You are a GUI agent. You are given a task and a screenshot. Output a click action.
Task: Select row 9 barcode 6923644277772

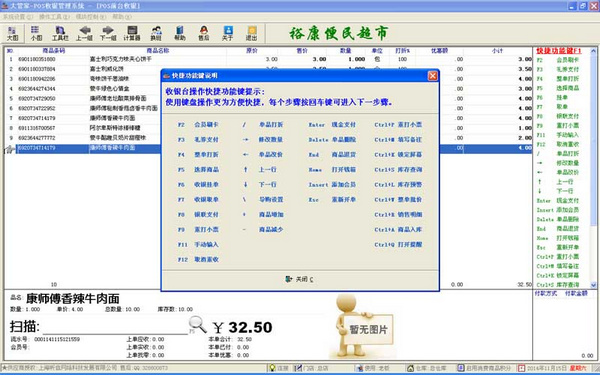point(37,138)
